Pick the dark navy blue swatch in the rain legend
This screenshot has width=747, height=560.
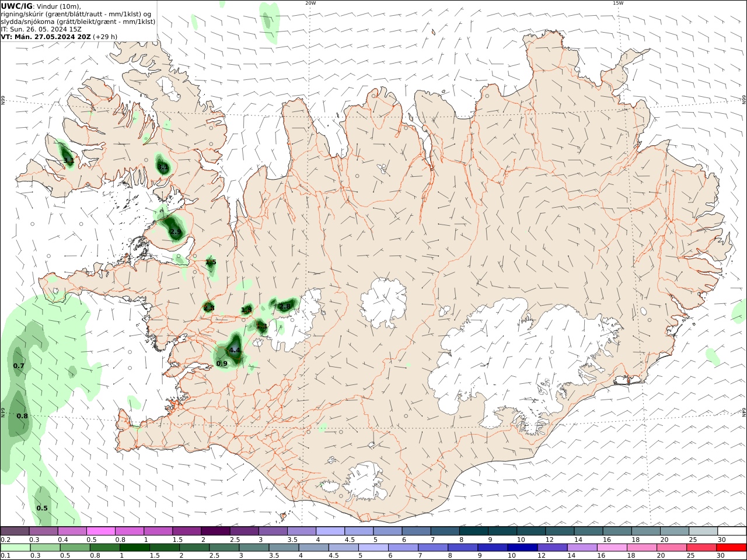click(522, 547)
